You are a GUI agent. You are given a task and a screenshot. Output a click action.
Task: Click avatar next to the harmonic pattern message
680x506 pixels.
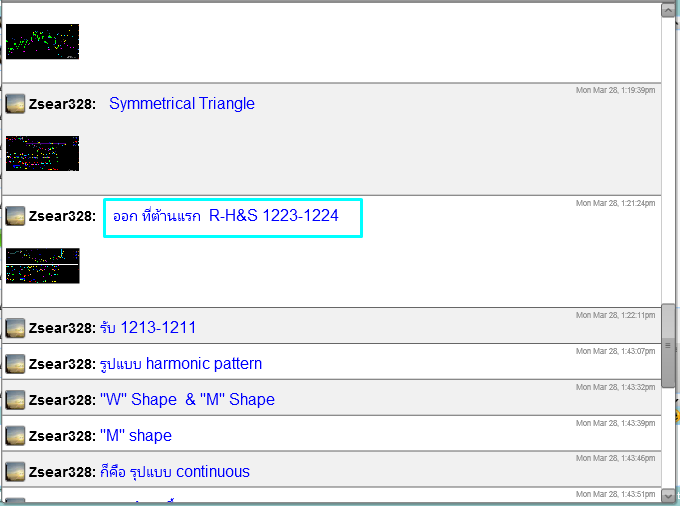[x=15, y=364]
